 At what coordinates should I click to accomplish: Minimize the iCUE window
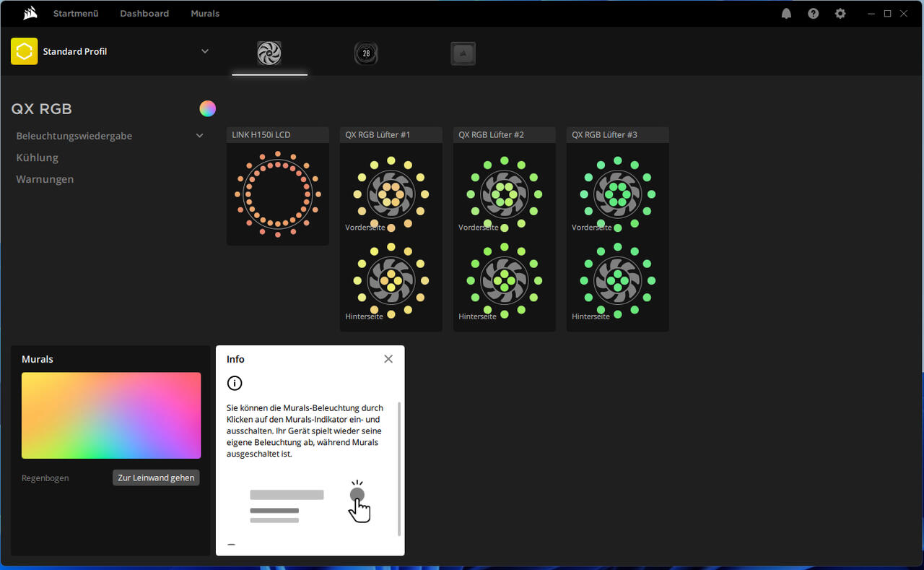872,14
